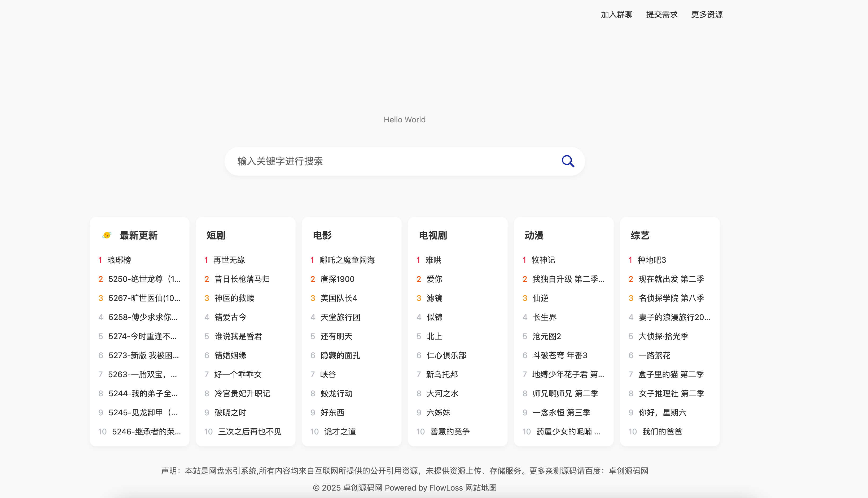Open the 更多资源 menu item
This screenshot has width=868, height=498.
click(707, 14)
